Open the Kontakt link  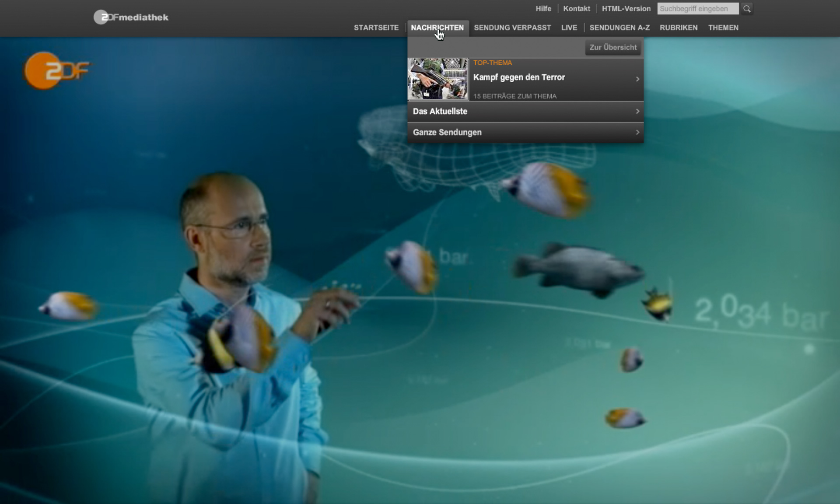577,9
